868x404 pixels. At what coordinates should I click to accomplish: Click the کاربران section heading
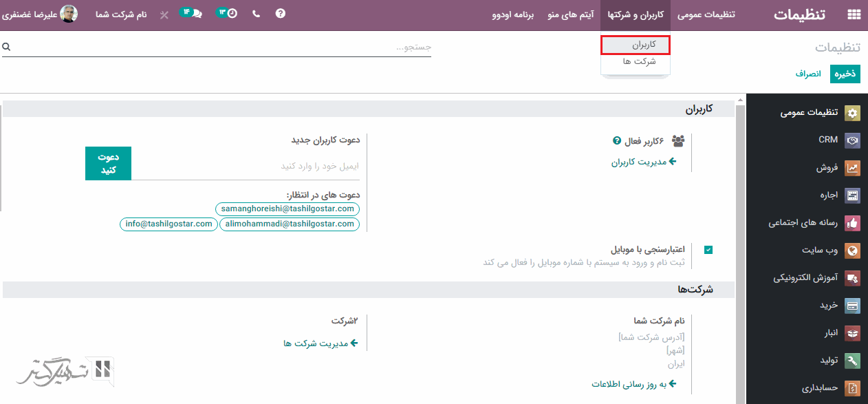click(x=699, y=109)
